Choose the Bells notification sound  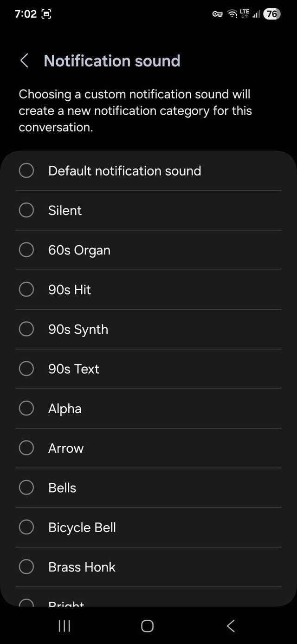[26, 488]
